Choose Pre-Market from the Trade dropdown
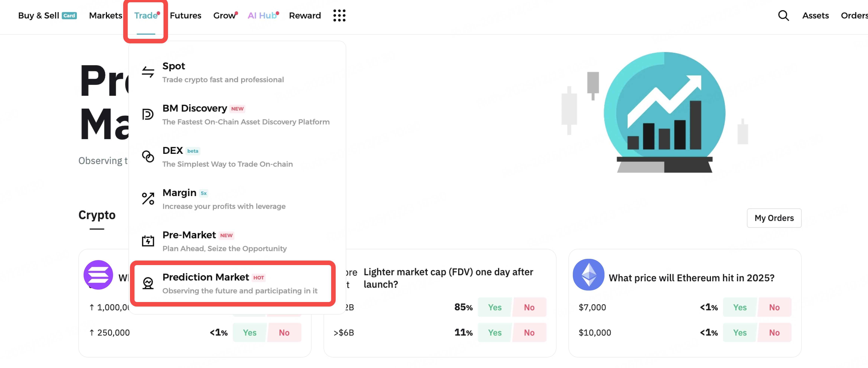The width and height of the screenshot is (868, 368). click(x=237, y=241)
